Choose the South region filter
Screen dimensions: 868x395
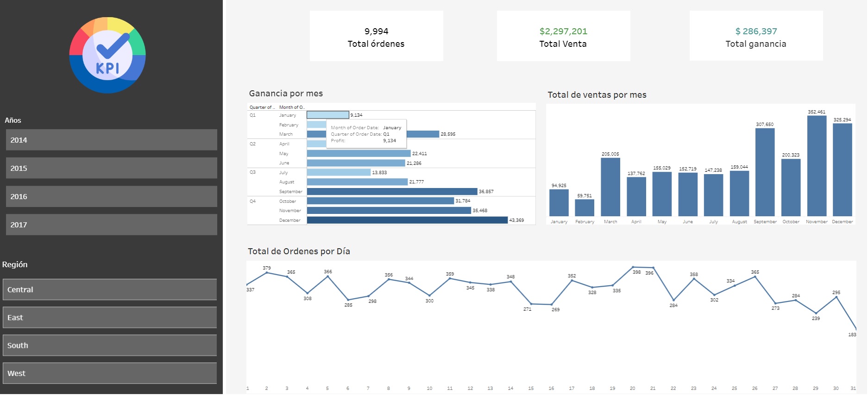tap(110, 345)
